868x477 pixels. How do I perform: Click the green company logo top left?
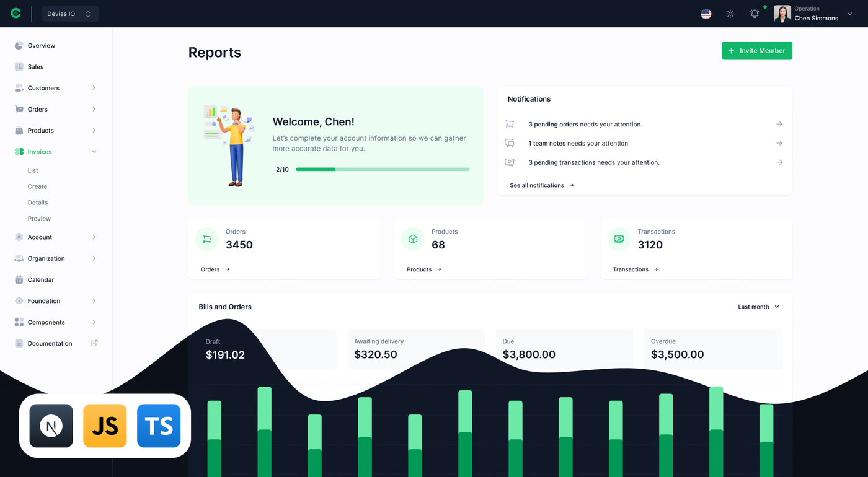15,12
